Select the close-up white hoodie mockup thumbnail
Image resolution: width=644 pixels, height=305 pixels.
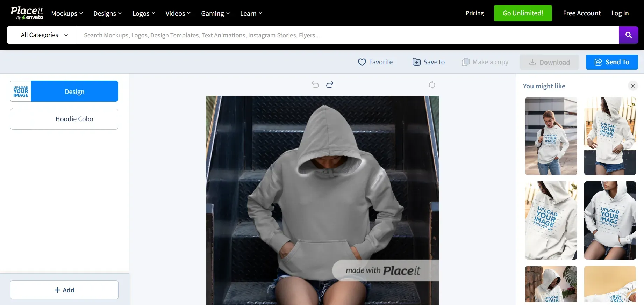[x=551, y=220]
